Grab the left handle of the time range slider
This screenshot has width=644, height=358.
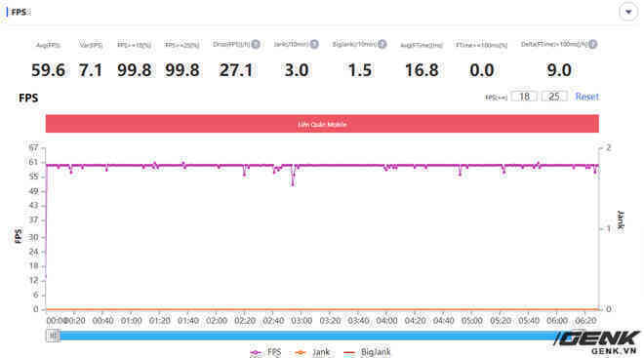(x=53, y=336)
